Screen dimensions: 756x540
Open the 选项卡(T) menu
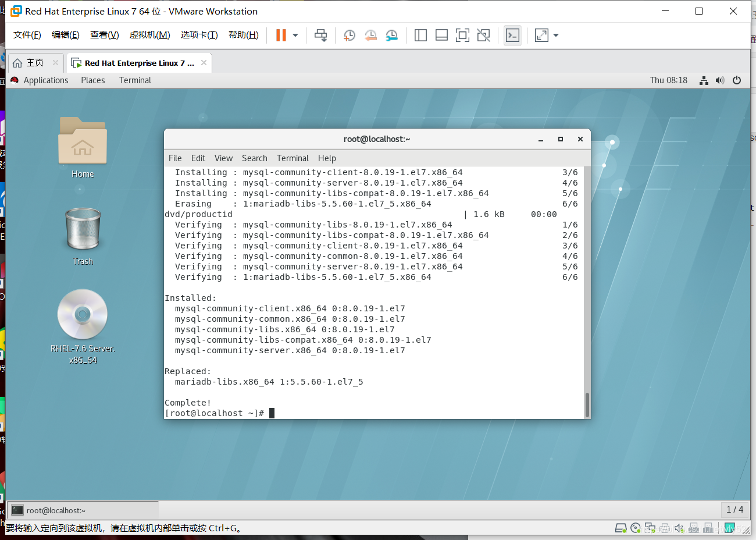pos(199,35)
